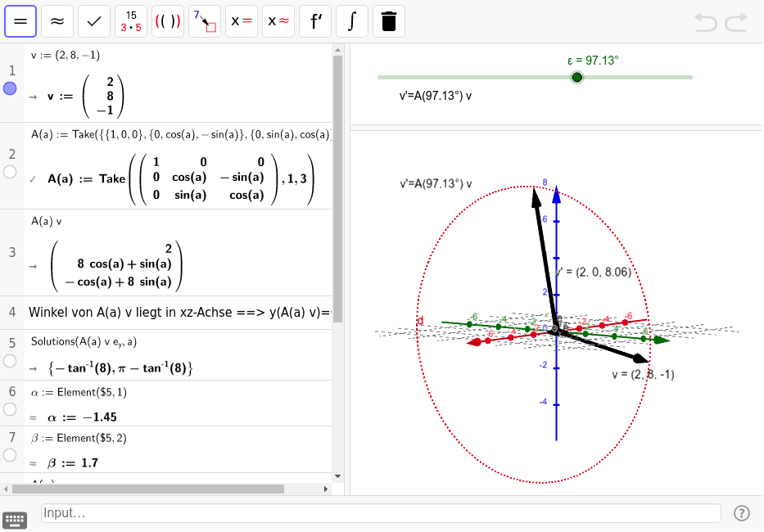This screenshot has width=764, height=532.
Task: Click 'β := Element($5, 2)' input
Action: [x=79, y=438]
